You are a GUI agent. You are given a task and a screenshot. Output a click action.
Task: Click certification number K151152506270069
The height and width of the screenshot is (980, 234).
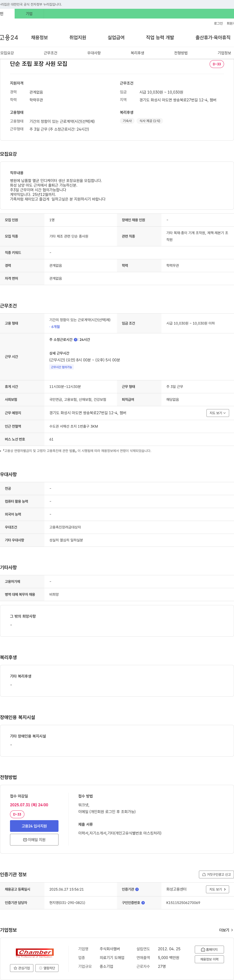coord(183,903)
